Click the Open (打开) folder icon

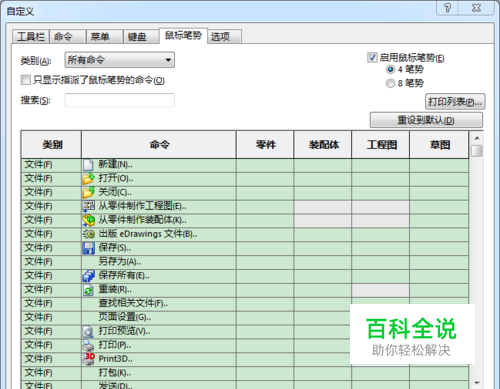pos(88,179)
